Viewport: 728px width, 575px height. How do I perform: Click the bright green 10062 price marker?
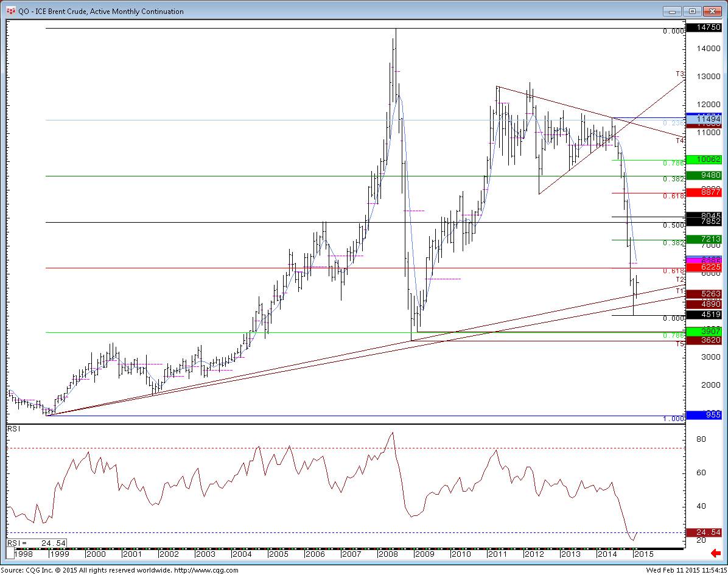coord(704,160)
